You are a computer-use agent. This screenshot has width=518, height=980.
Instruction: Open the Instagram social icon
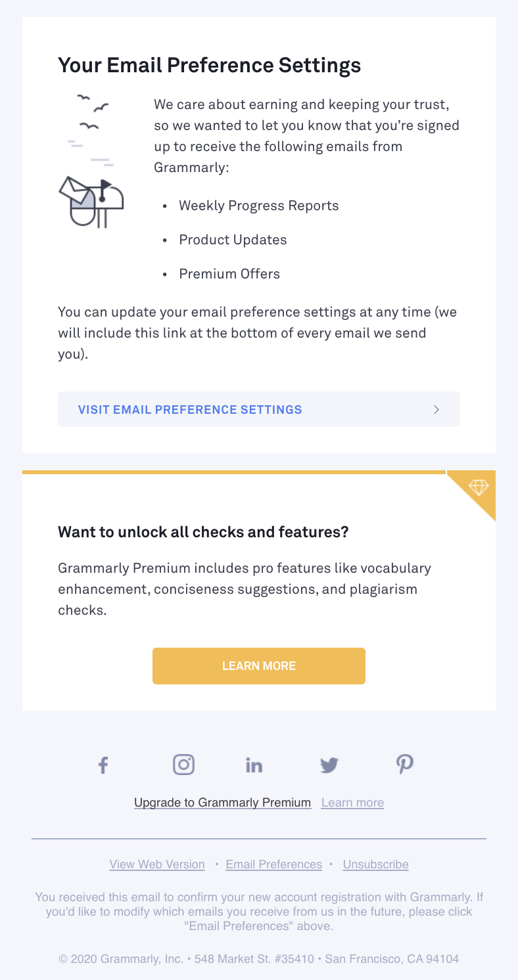coord(183,765)
